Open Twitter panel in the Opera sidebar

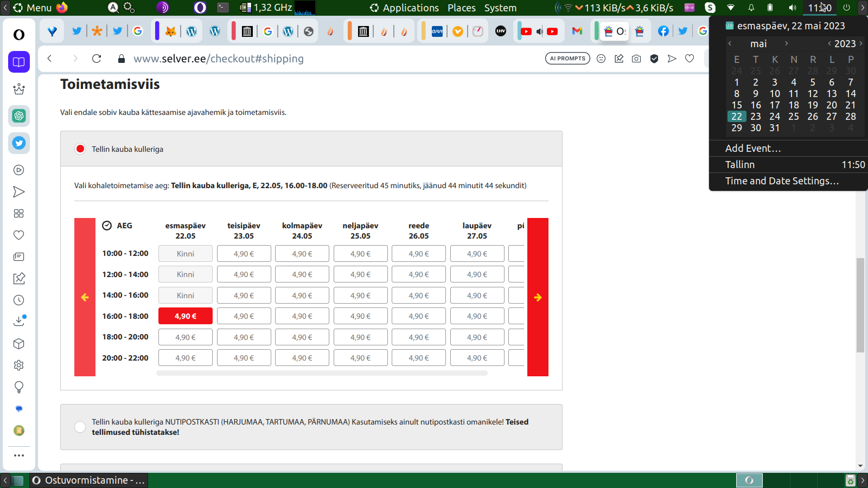point(19,143)
